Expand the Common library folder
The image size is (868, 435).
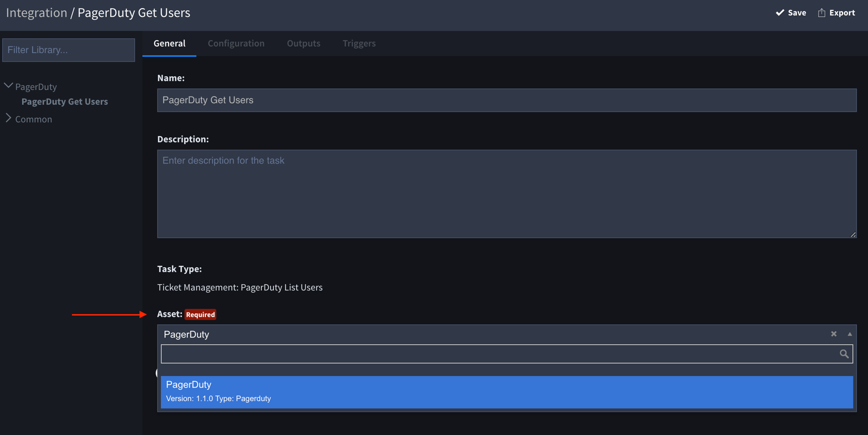click(x=8, y=118)
